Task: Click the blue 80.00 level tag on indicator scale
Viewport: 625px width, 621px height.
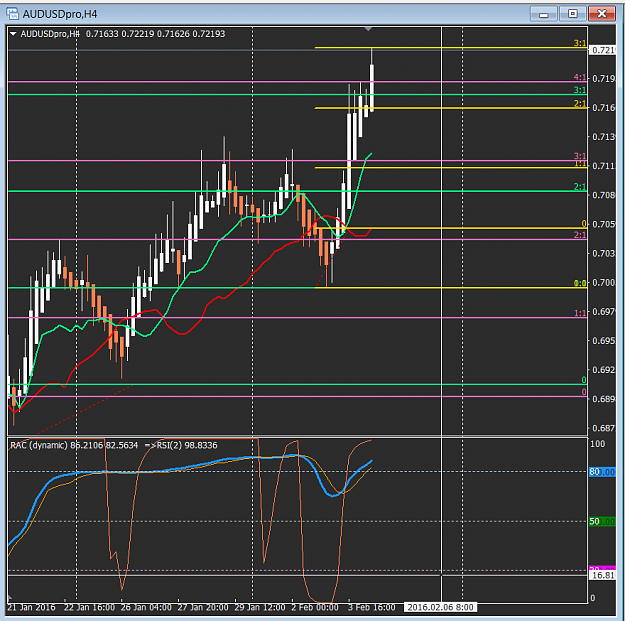Action: click(x=602, y=472)
